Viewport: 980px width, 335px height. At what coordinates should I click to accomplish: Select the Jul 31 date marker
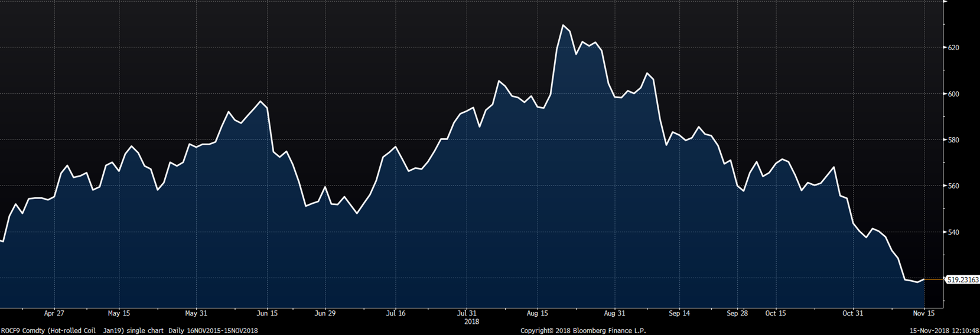tap(467, 314)
